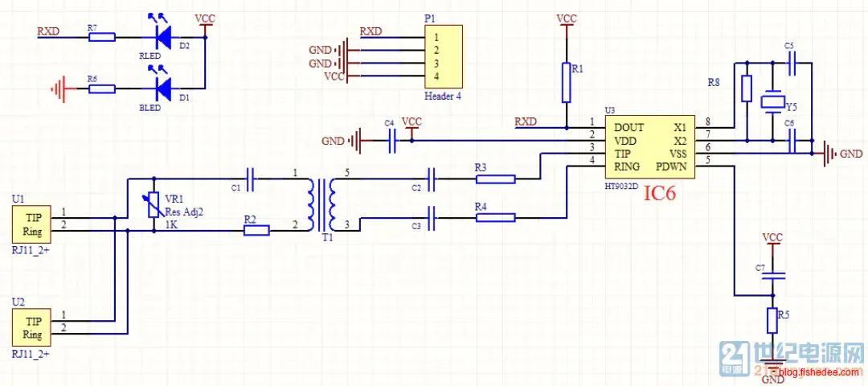The width and height of the screenshot is (868, 386).
Task: Select resistor R1 below VCC
Action: pos(567,82)
